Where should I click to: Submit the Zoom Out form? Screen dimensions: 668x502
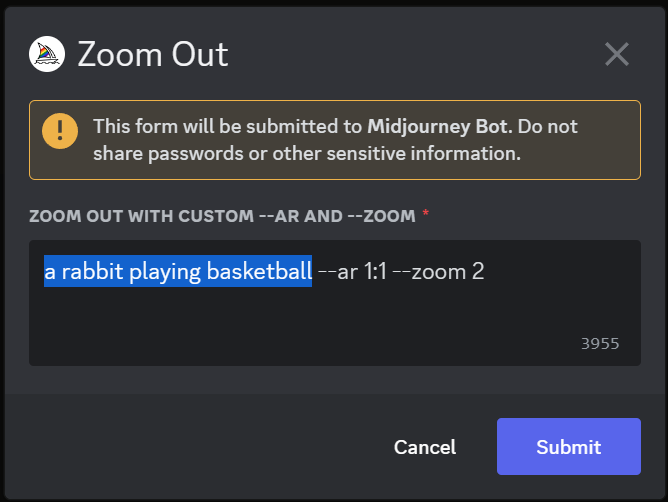(568, 446)
